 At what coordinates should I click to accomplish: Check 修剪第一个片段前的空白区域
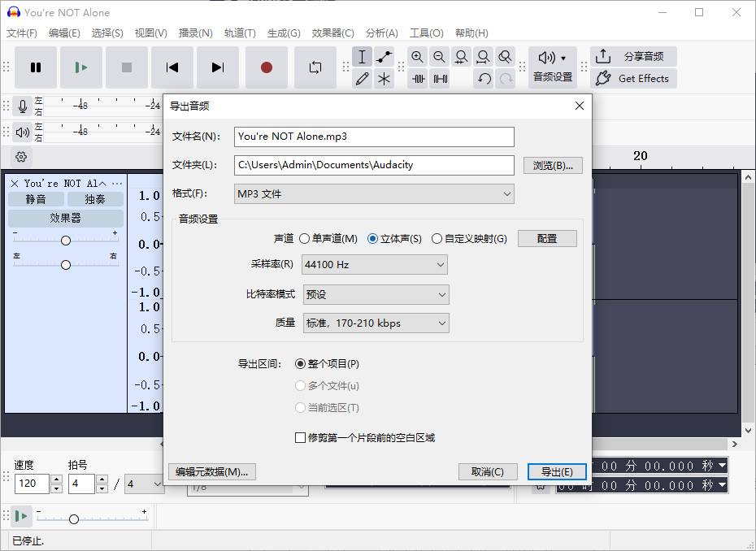(x=301, y=437)
